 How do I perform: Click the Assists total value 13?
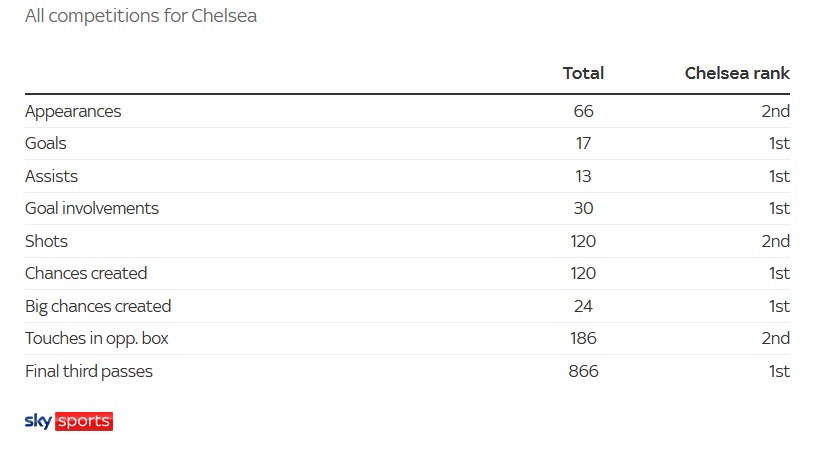click(x=583, y=176)
